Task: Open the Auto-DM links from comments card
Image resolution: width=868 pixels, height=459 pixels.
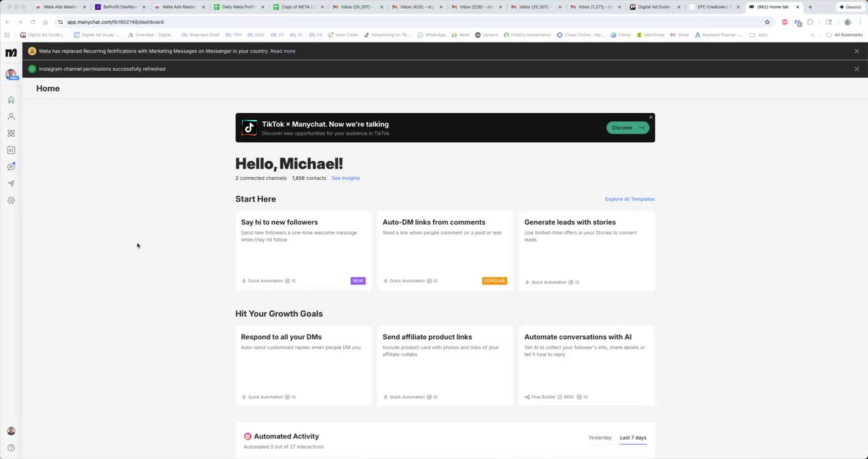Action: click(x=445, y=251)
